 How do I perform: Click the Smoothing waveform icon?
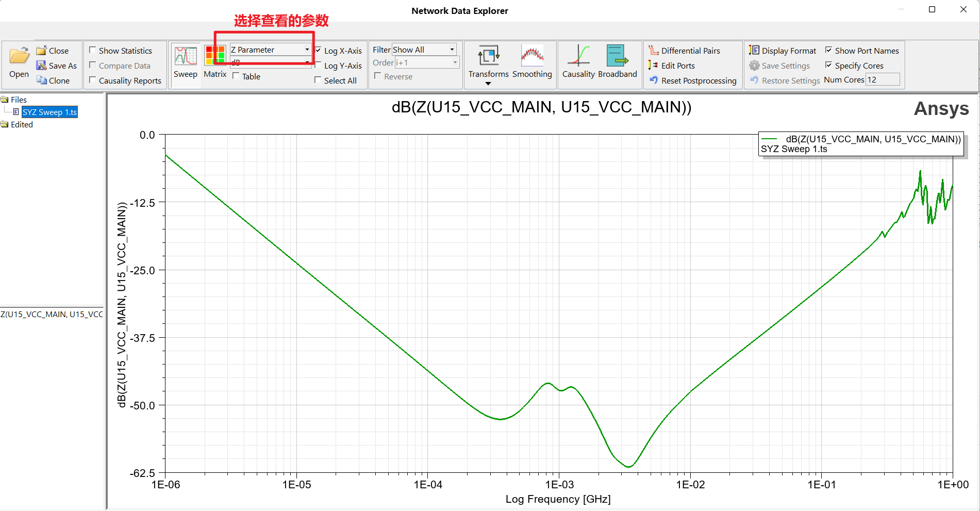(x=532, y=55)
